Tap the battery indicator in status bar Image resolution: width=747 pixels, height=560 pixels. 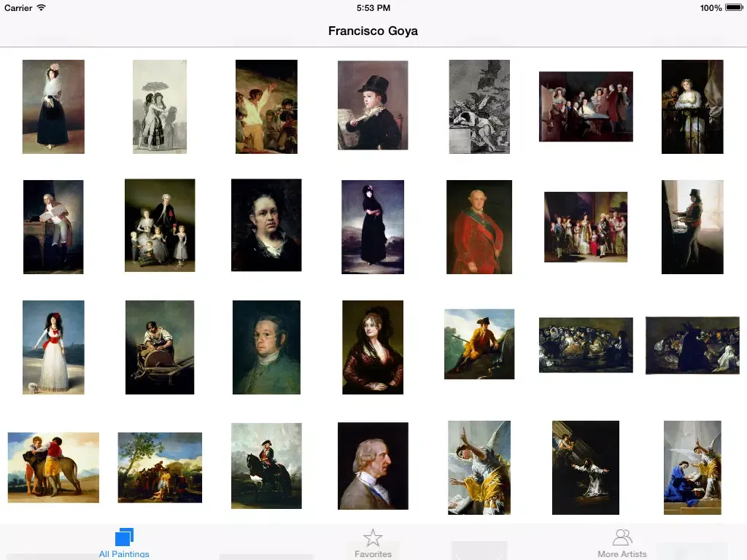point(734,7)
